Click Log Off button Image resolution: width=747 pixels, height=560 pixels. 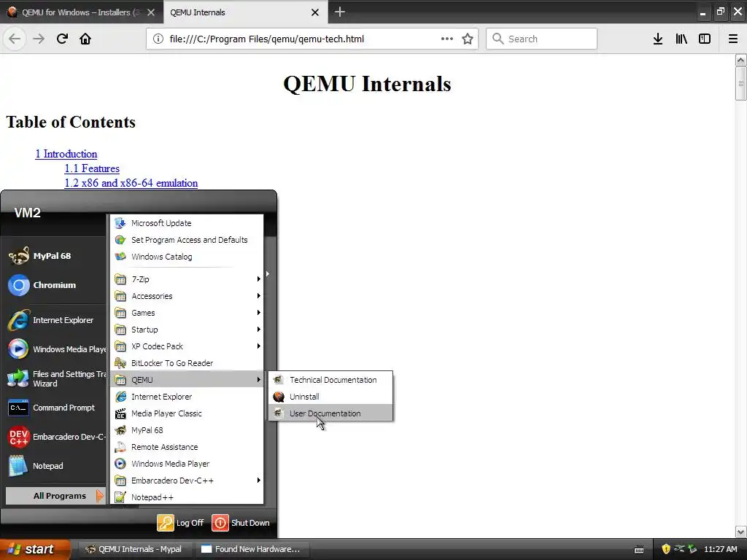(x=181, y=522)
